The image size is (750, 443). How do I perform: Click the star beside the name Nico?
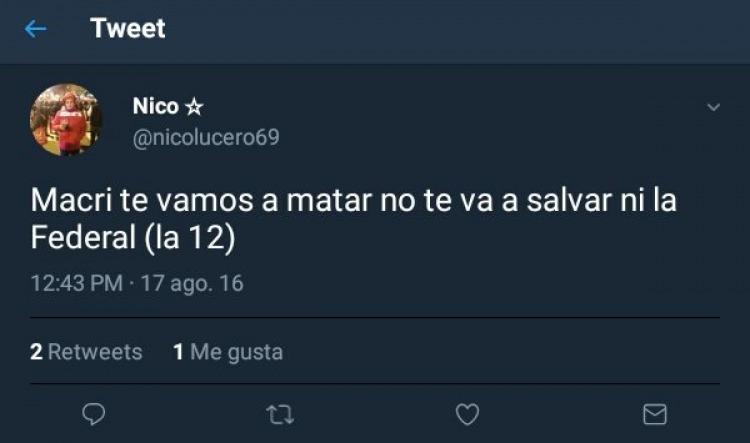click(194, 107)
